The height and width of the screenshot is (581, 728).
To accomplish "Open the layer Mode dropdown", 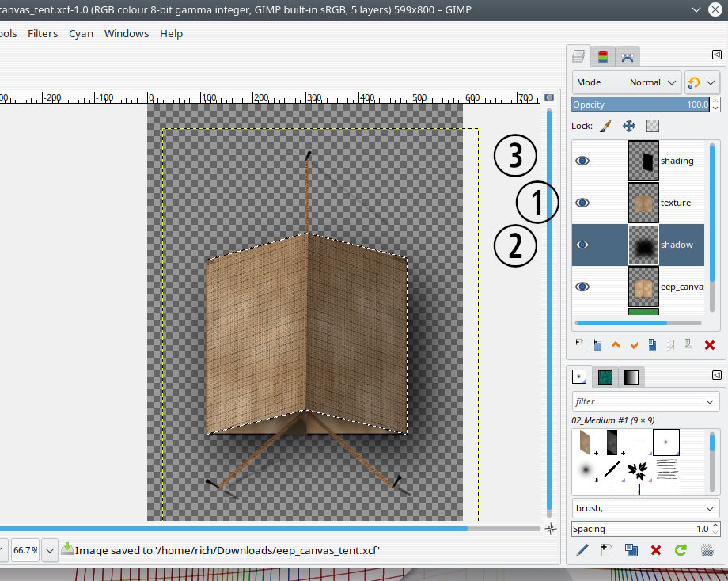I will 626,82.
